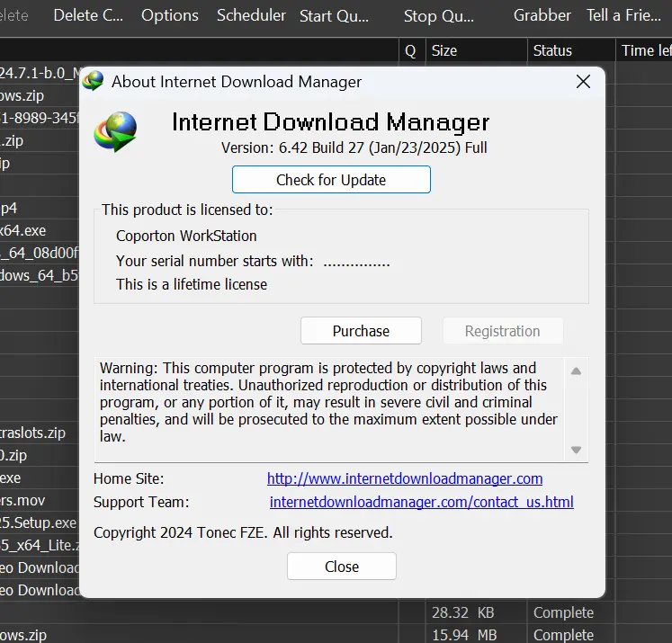
Task: Open Scheduler in the main toolbar
Action: pyautogui.click(x=251, y=15)
